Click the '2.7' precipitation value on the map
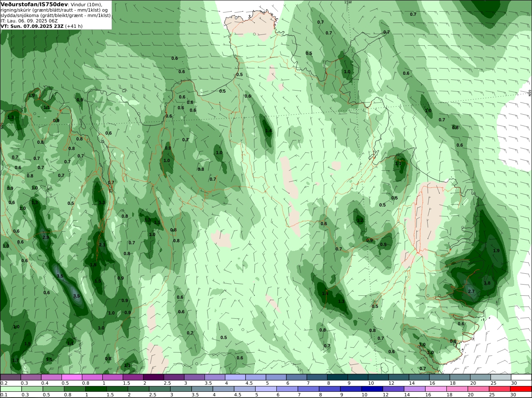 (x=471, y=291)
